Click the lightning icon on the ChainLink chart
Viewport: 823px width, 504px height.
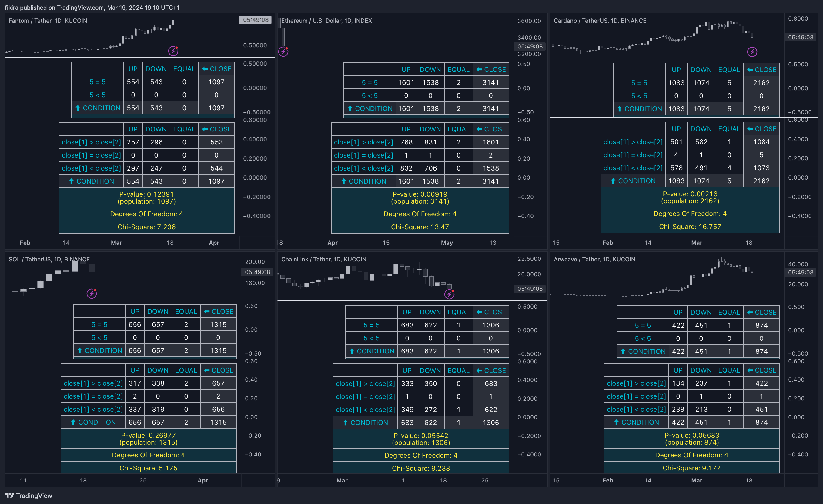449,294
